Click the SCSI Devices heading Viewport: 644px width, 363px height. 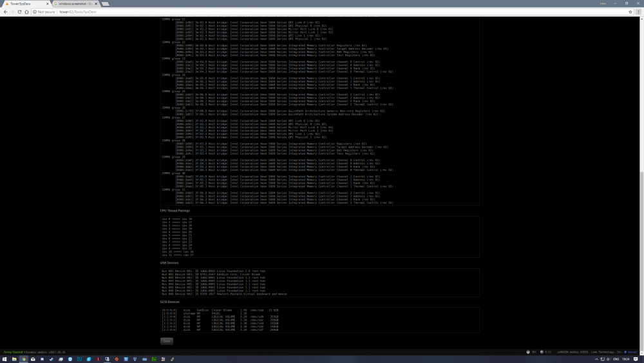[x=169, y=302]
